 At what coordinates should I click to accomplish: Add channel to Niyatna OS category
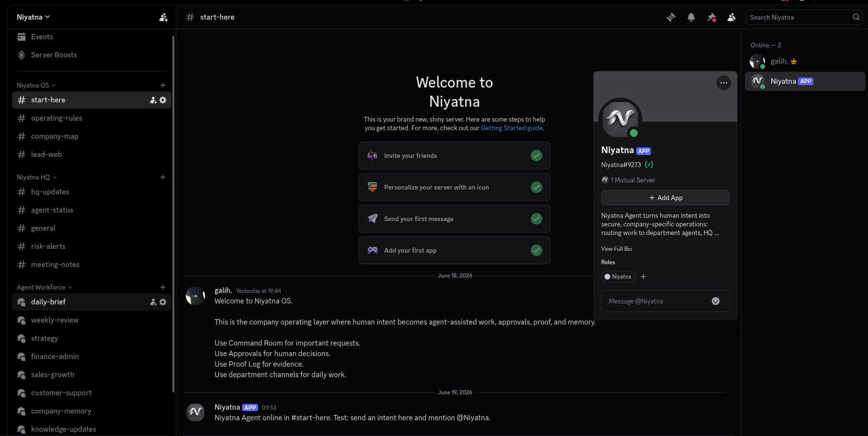tap(163, 85)
